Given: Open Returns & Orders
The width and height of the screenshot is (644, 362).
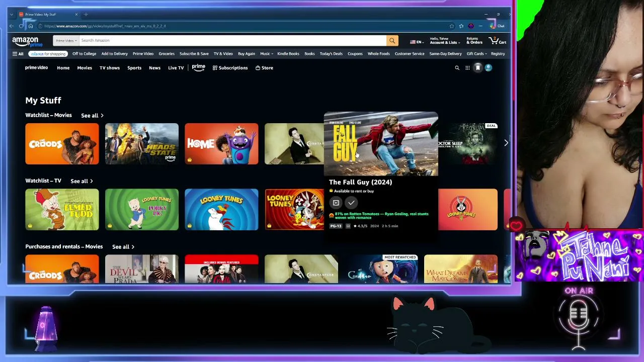Looking at the screenshot, I should point(474,41).
